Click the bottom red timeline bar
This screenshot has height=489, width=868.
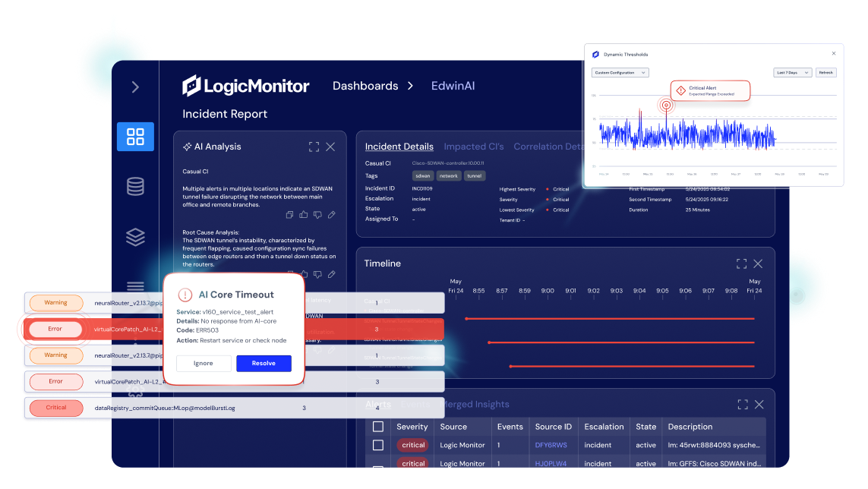pos(632,367)
